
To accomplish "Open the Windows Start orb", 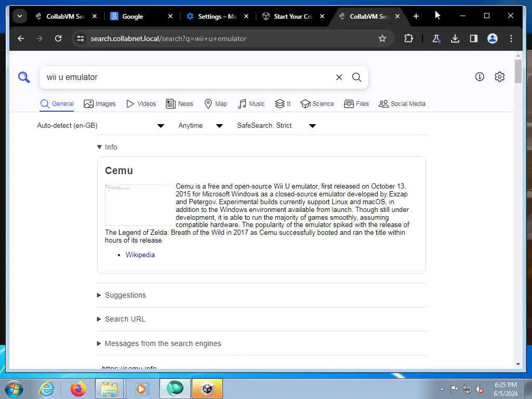I will click(x=14, y=389).
